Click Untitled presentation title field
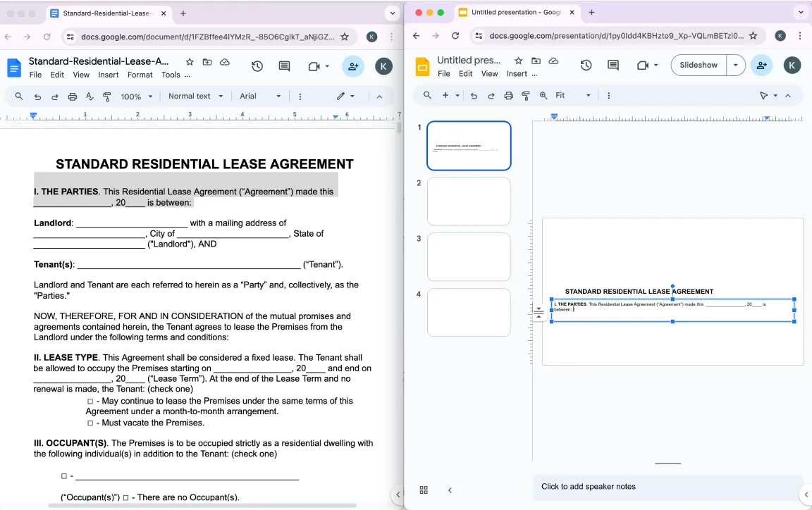 pos(469,60)
